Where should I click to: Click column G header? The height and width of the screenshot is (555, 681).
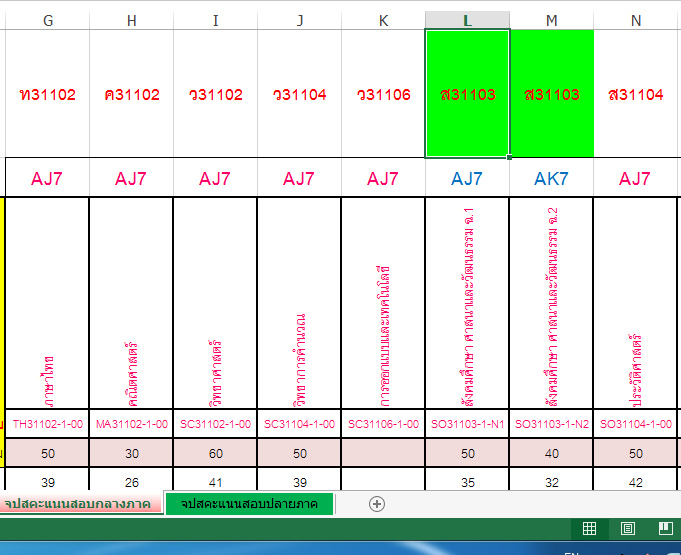tap(48, 20)
